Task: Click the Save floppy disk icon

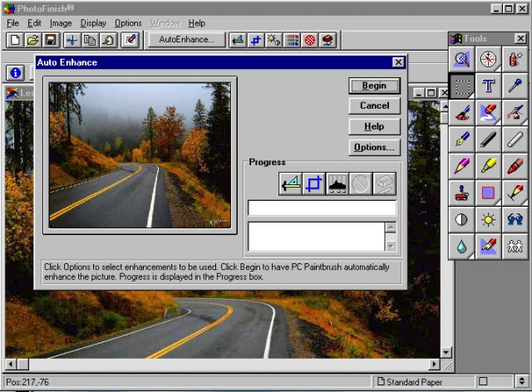Action: pyautogui.click(x=51, y=39)
